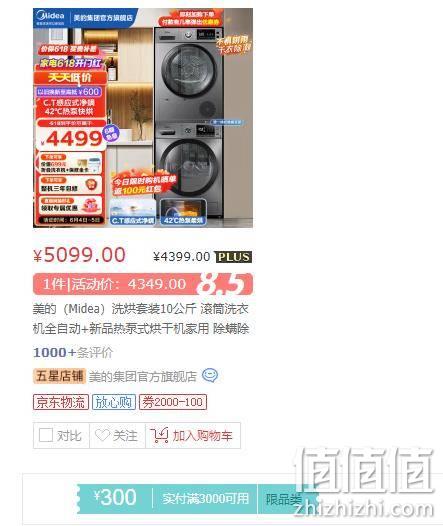The image size is (443, 526).
Task: Click the PLUS member price badge
Action: point(233,257)
